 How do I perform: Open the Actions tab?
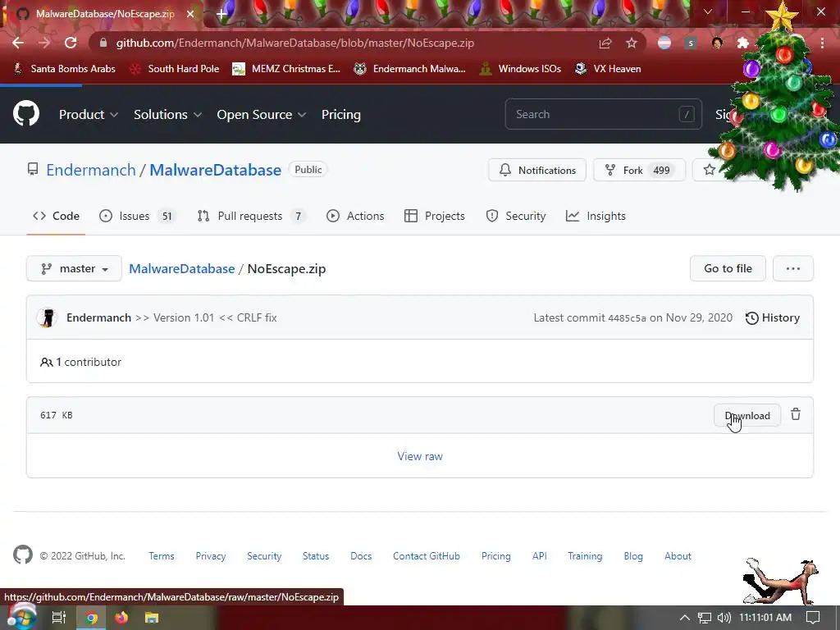[x=355, y=216]
